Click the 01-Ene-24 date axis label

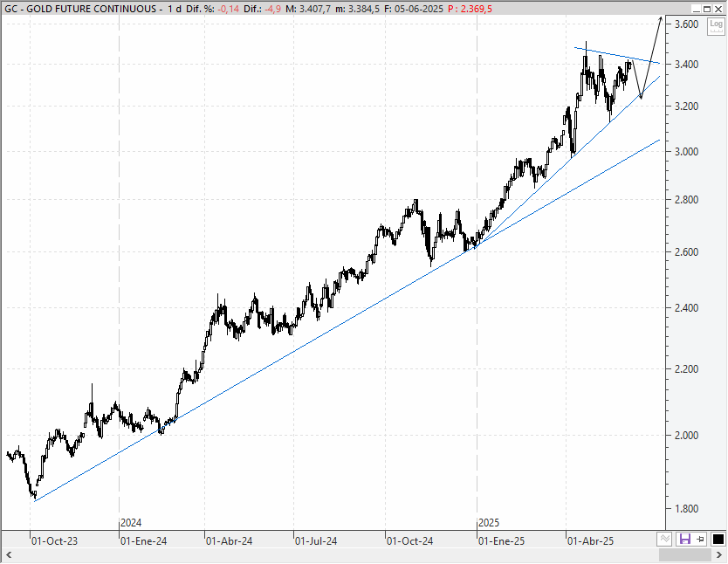point(143,541)
